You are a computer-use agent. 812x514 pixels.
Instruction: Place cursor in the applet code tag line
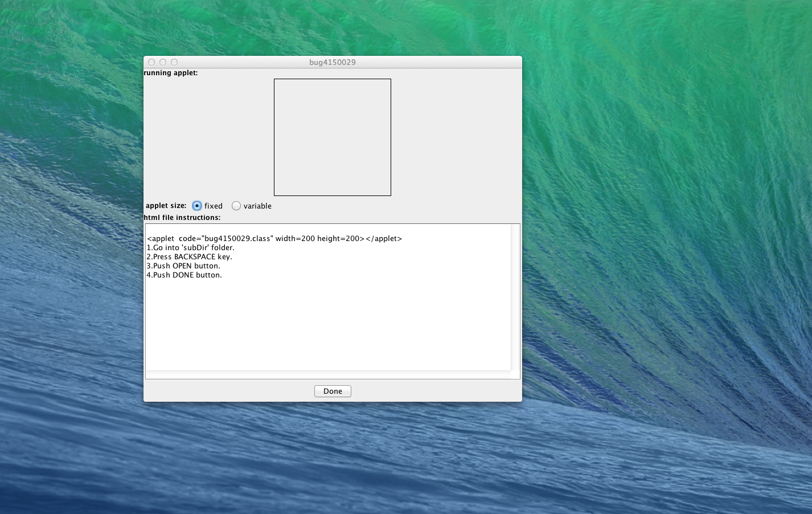(274, 239)
